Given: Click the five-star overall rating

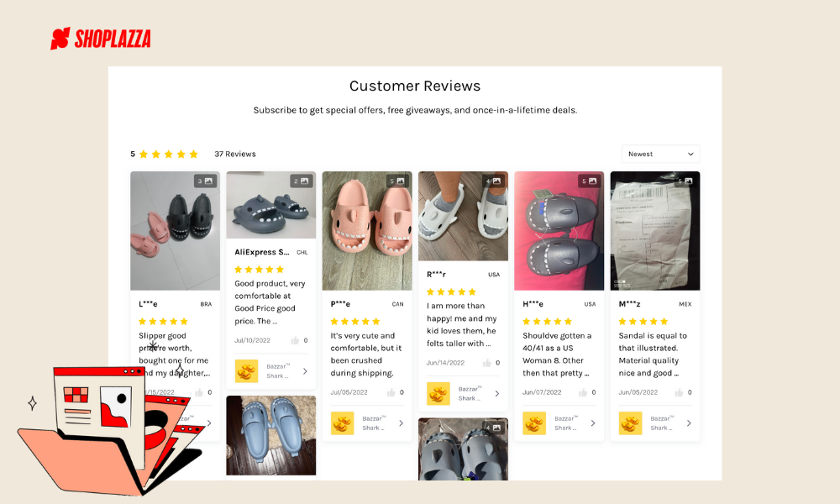Looking at the screenshot, I should pyautogui.click(x=169, y=154).
